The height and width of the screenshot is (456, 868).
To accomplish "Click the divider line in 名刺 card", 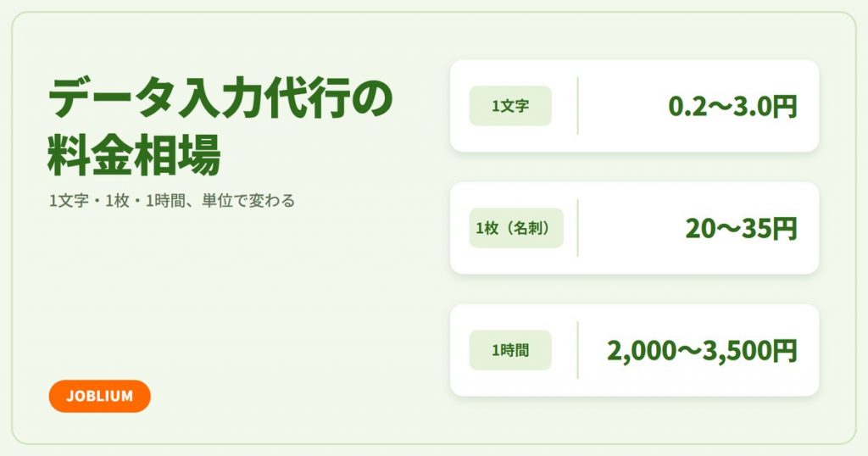I will (x=577, y=228).
